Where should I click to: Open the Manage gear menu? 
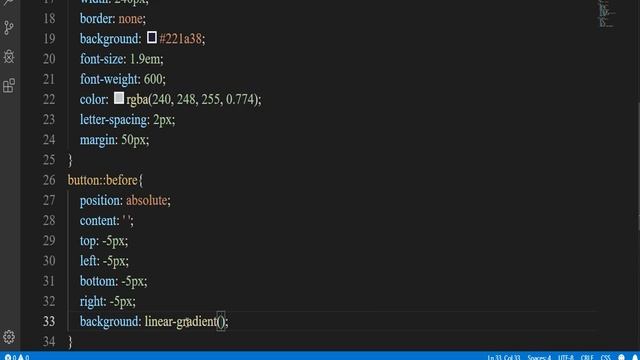coord(9,337)
